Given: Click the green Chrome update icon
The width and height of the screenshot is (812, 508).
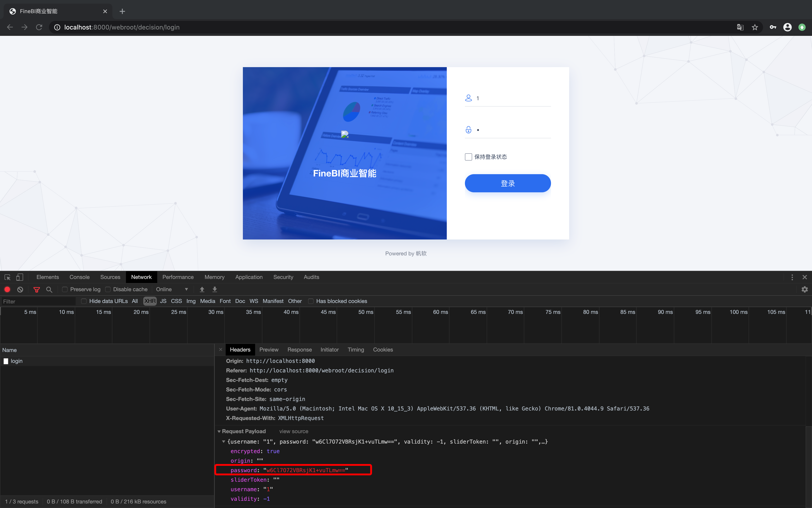Looking at the screenshot, I should tap(802, 27).
